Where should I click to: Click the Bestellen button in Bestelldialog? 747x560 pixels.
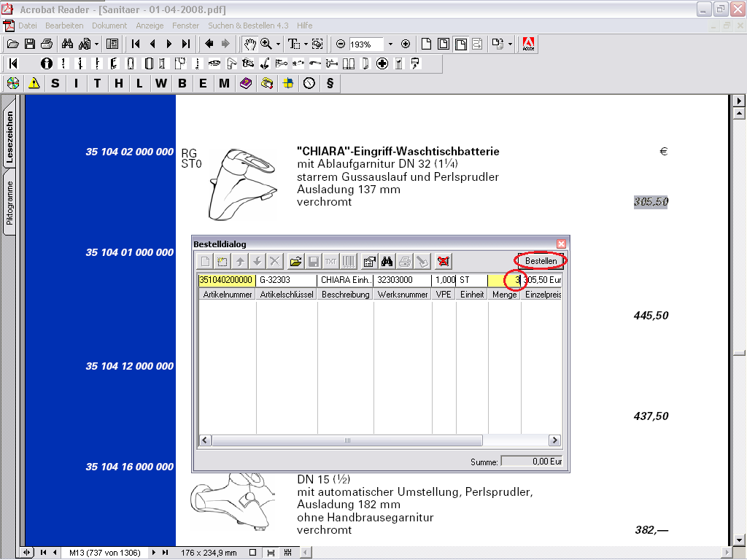click(541, 261)
